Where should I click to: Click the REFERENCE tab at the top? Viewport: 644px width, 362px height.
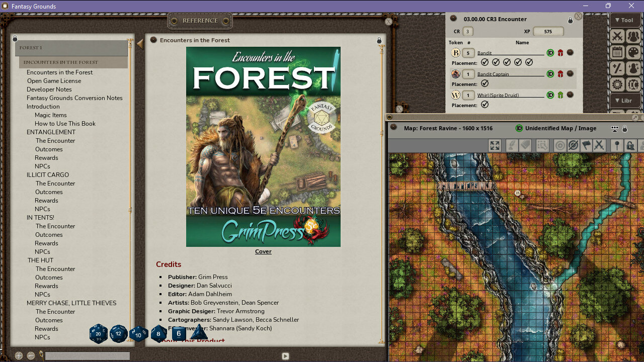tap(200, 21)
